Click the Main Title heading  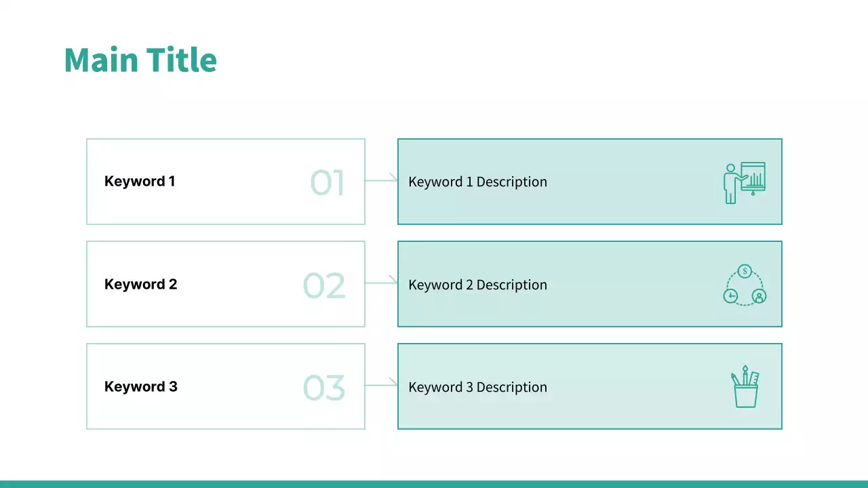tap(140, 60)
